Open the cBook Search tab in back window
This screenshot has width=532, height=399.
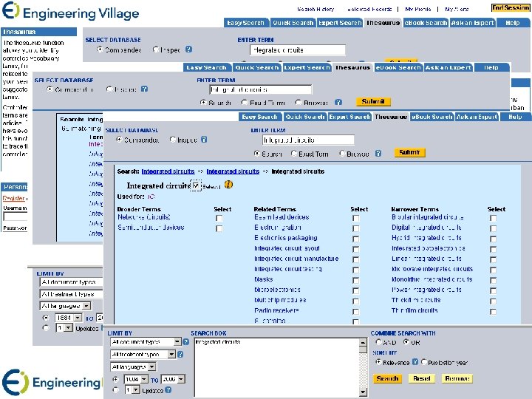[x=426, y=23]
